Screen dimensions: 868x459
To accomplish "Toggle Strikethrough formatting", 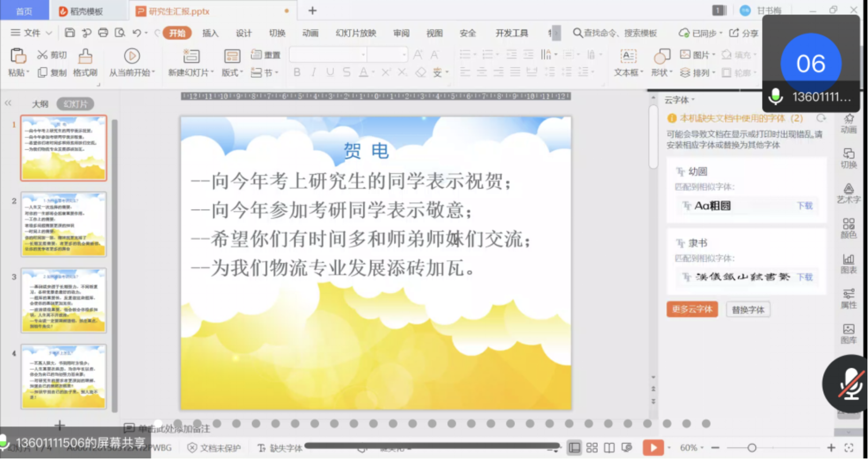I will tap(347, 72).
